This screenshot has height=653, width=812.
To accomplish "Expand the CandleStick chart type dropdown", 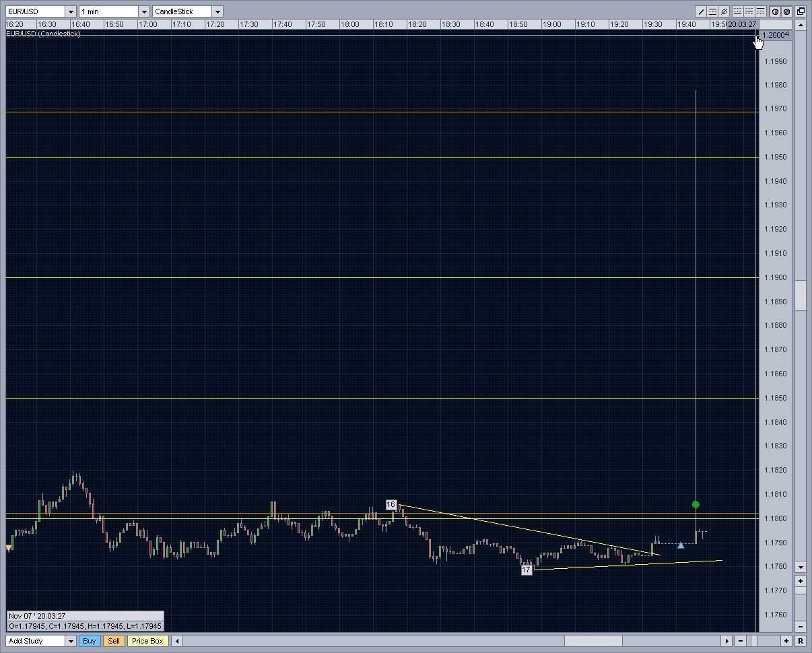I will click(217, 12).
